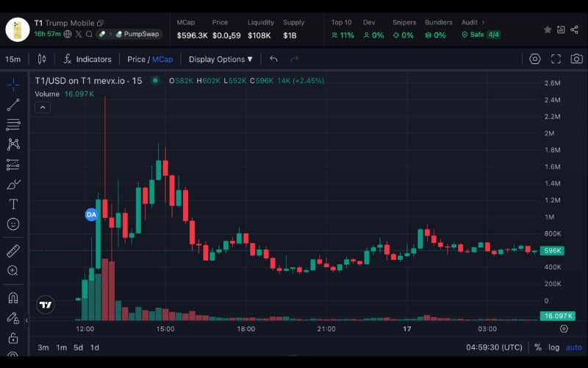Add token to favorites with star
The height and width of the screenshot is (368, 588).
pyautogui.click(x=548, y=29)
